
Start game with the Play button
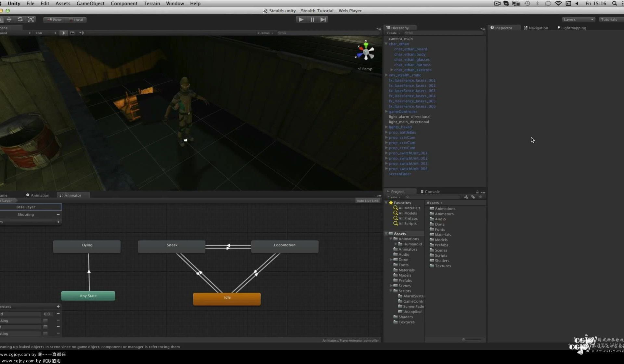click(x=301, y=19)
